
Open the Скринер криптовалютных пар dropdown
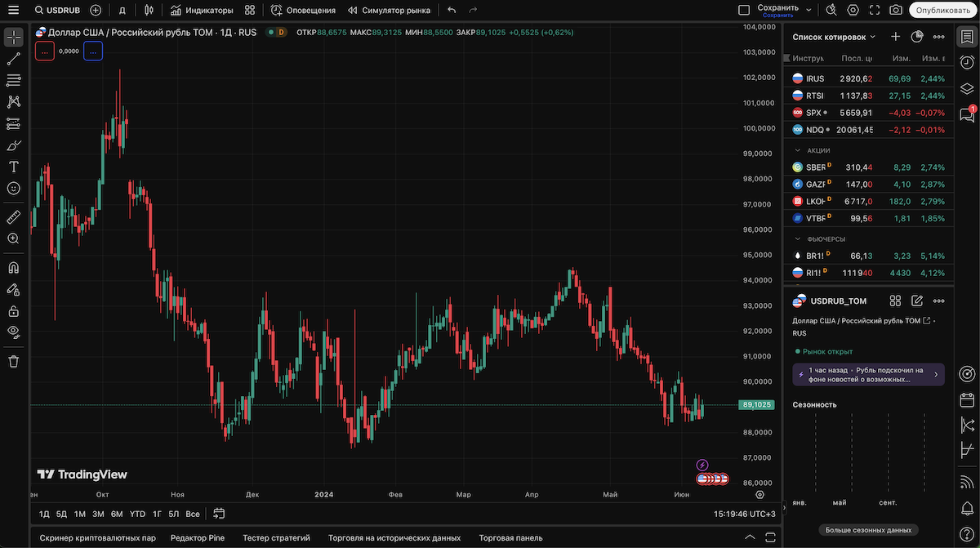(97, 538)
